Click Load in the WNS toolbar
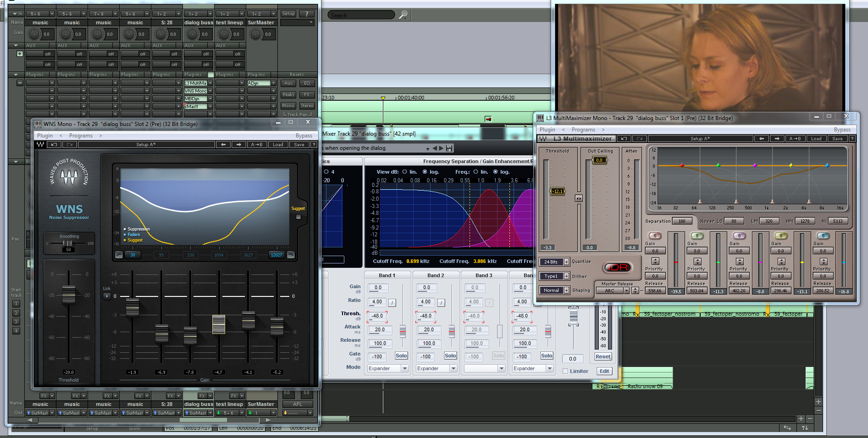Image resolution: width=868 pixels, height=438 pixels. click(278, 145)
